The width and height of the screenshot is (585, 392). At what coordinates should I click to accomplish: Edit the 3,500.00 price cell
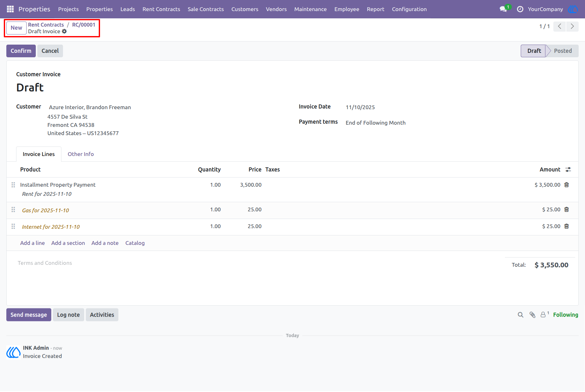tap(251, 185)
